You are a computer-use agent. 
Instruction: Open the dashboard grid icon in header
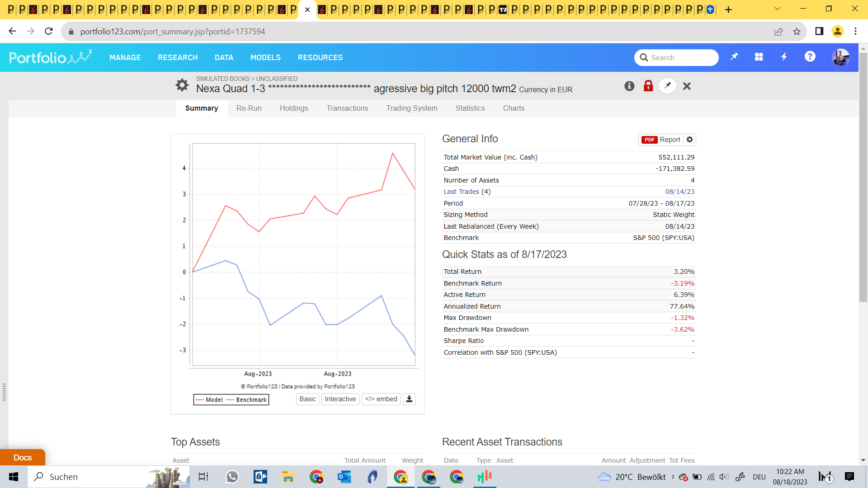[759, 57]
